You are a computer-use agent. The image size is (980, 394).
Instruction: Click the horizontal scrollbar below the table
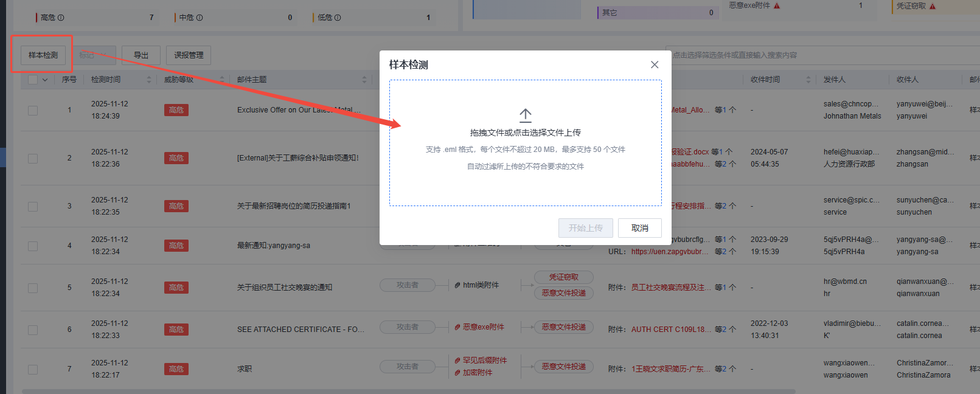click(408, 391)
